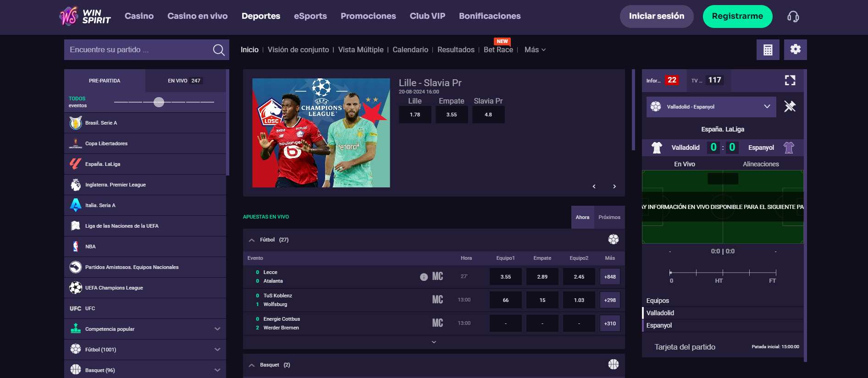
Task: Switch to EN VIVO 247 mode
Action: click(x=185, y=81)
